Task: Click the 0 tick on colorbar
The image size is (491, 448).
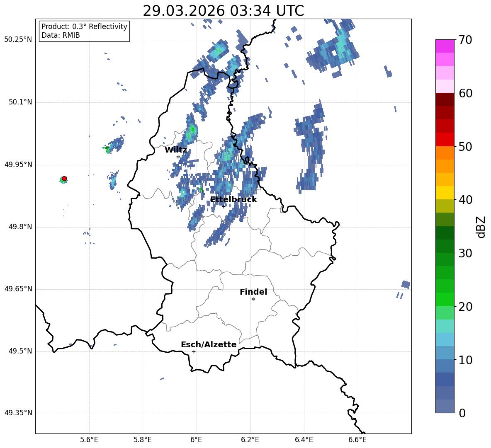Action: [x=462, y=413]
